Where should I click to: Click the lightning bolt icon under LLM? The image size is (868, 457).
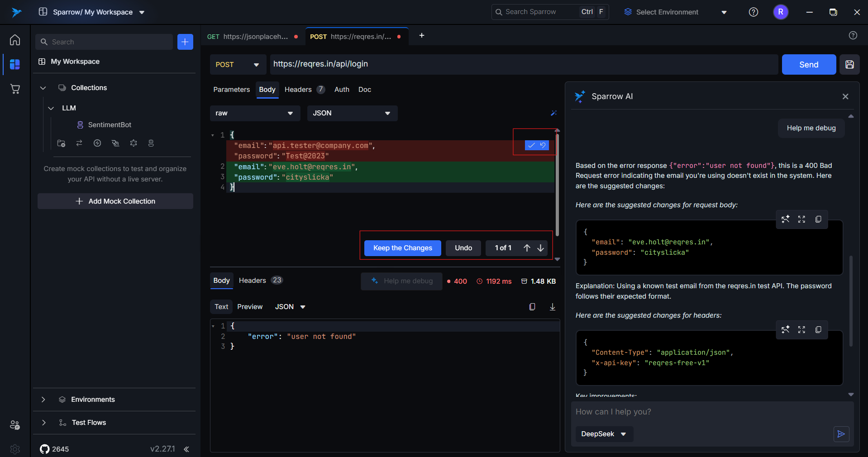coord(97,143)
